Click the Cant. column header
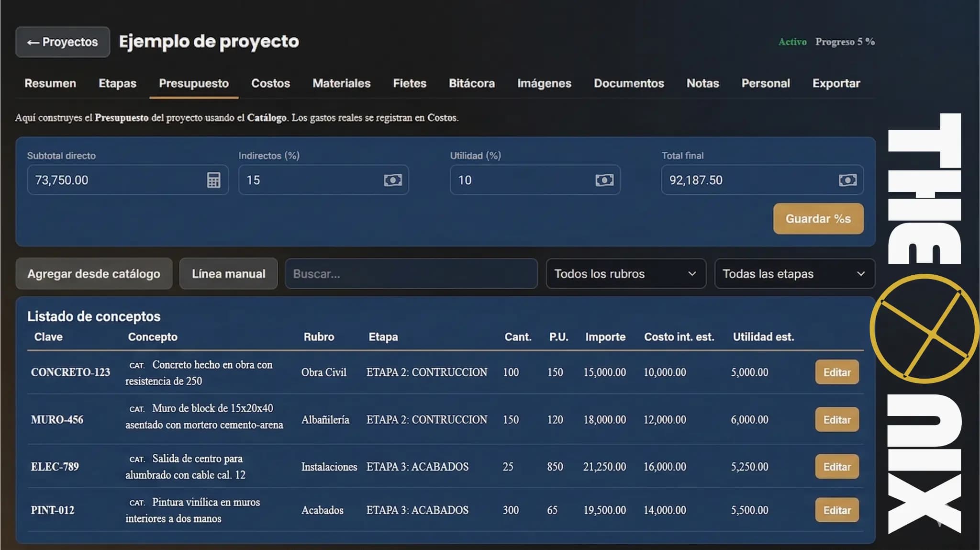The height and width of the screenshot is (550, 980). [518, 337]
